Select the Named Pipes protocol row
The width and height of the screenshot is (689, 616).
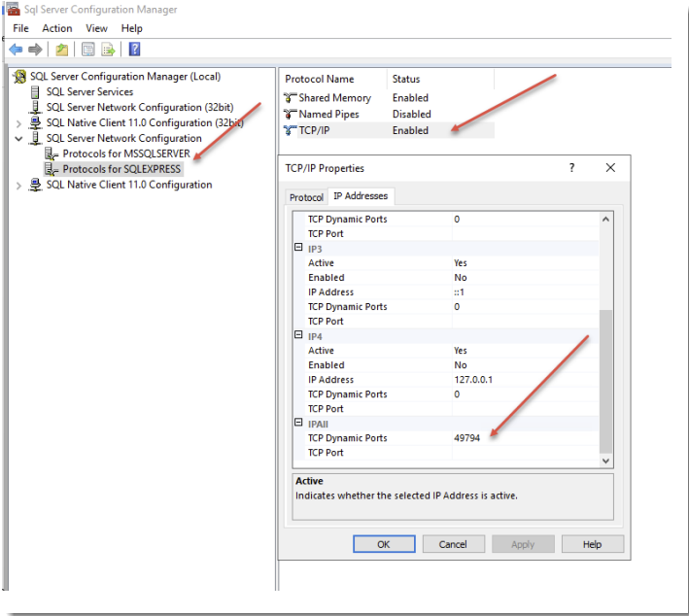[x=389, y=115]
